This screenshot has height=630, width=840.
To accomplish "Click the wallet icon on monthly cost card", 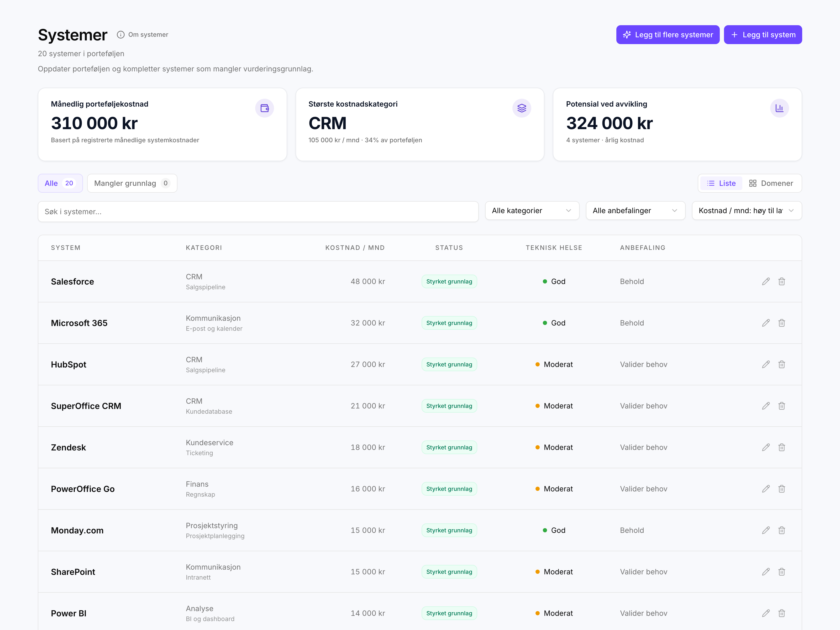I will click(x=264, y=108).
